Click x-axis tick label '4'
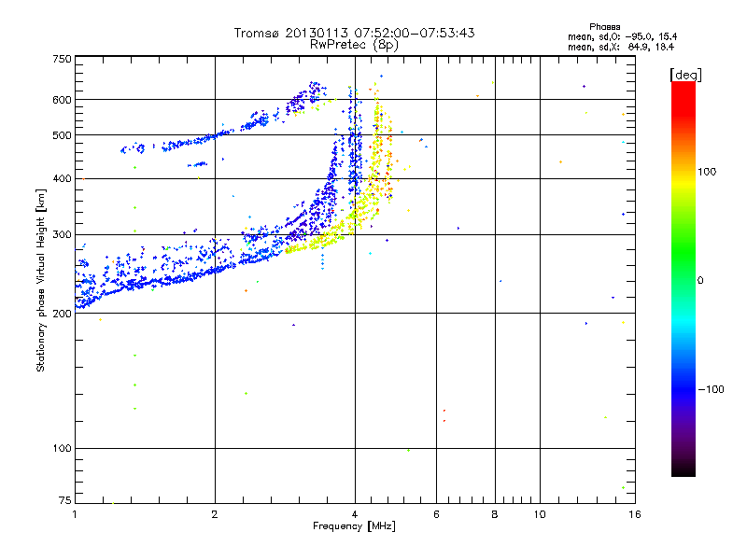Image resolution: width=747 pixels, height=560 pixels. (x=355, y=514)
